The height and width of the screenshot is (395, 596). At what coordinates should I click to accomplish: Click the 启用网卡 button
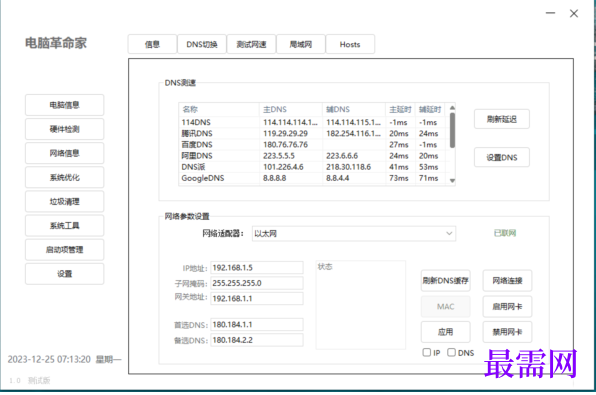[507, 307]
